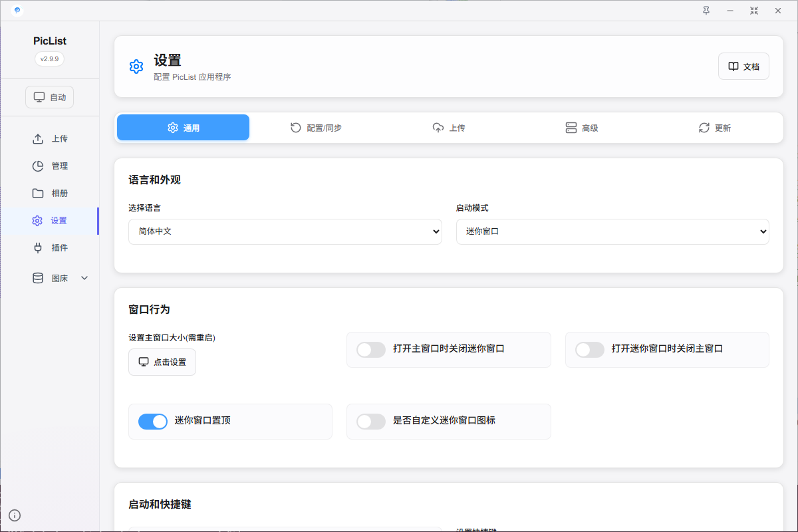798x532 pixels.
Task: Switch to the 通用 tab
Action: click(183, 128)
